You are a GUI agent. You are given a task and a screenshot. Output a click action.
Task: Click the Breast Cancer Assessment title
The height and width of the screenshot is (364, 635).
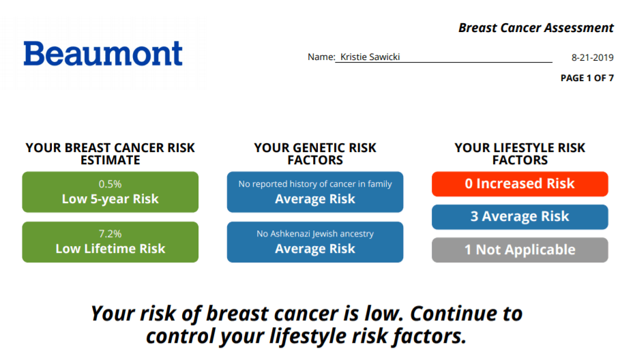pos(536,27)
